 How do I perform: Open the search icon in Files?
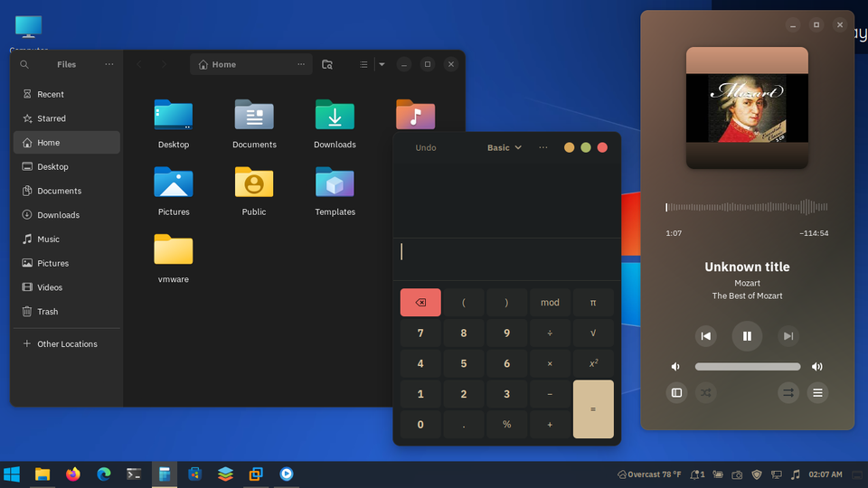24,64
